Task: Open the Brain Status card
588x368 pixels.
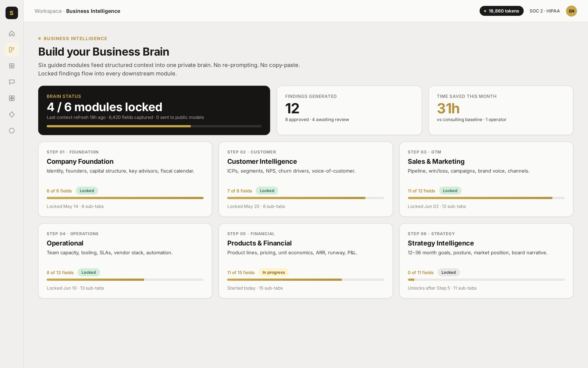Action: (x=154, y=110)
